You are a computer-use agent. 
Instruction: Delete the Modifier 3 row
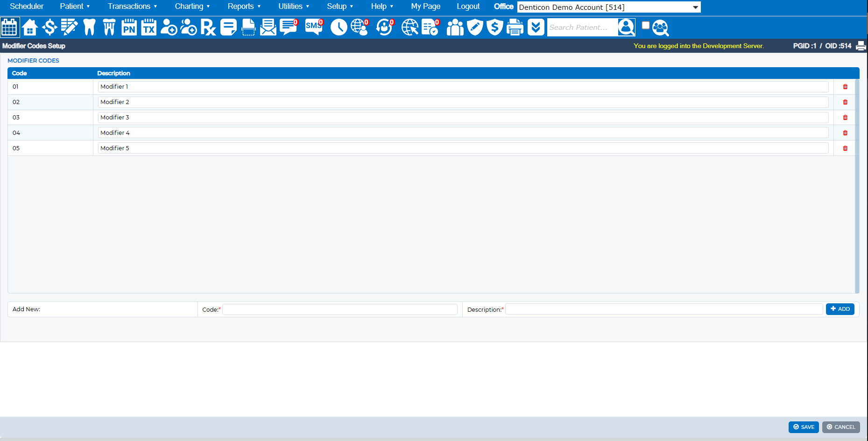coord(845,118)
